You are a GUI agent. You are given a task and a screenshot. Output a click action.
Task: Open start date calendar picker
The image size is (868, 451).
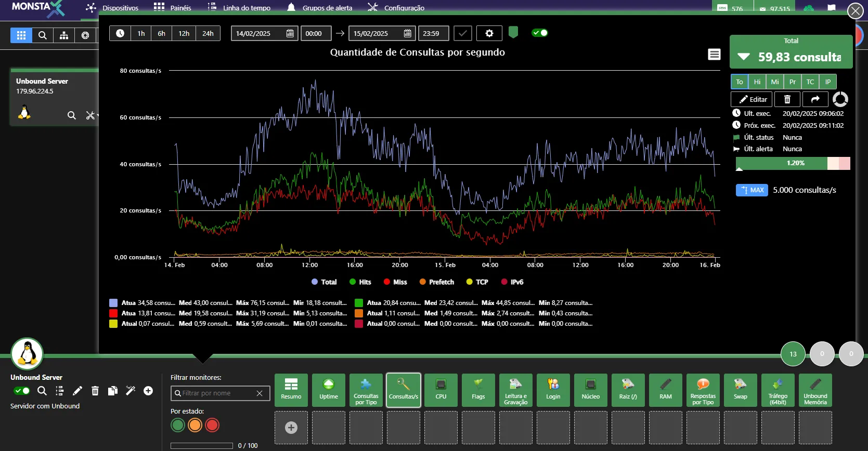point(290,33)
